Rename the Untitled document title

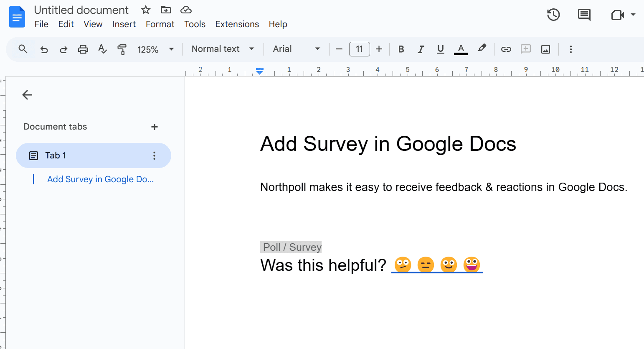point(81,10)
